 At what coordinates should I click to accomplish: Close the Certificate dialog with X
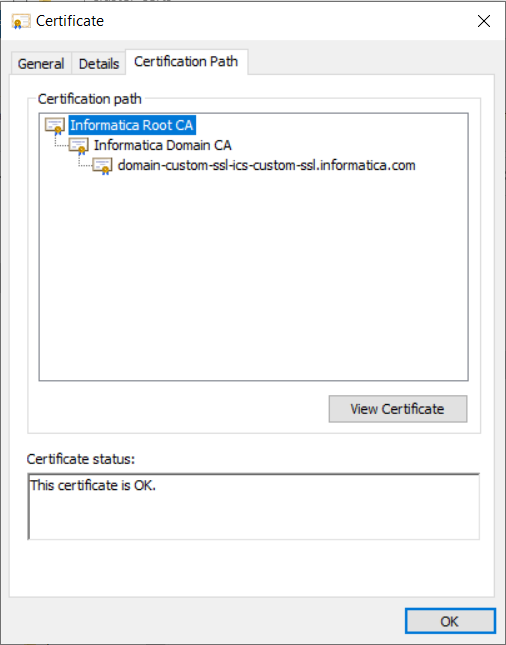coord(484,21)
